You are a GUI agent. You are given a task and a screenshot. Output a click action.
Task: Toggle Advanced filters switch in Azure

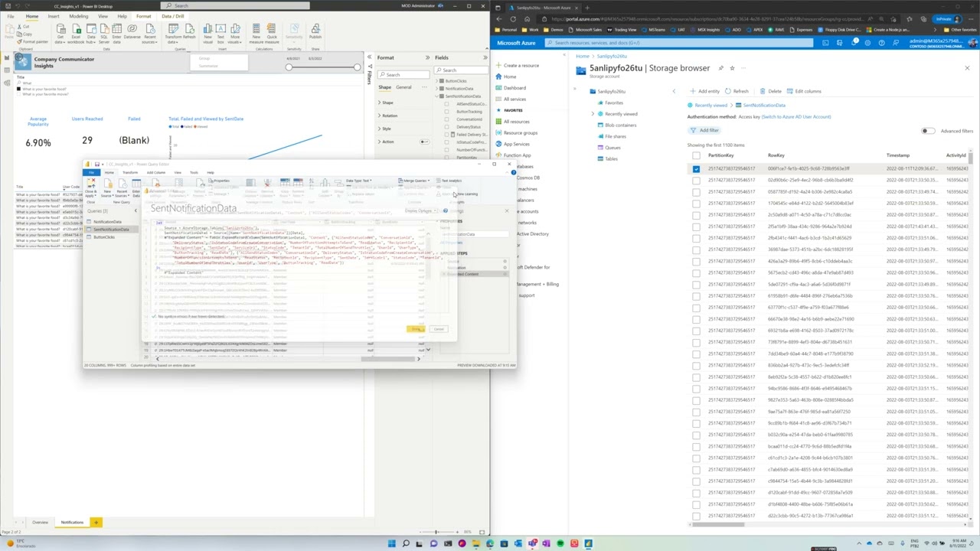point(928,131)
